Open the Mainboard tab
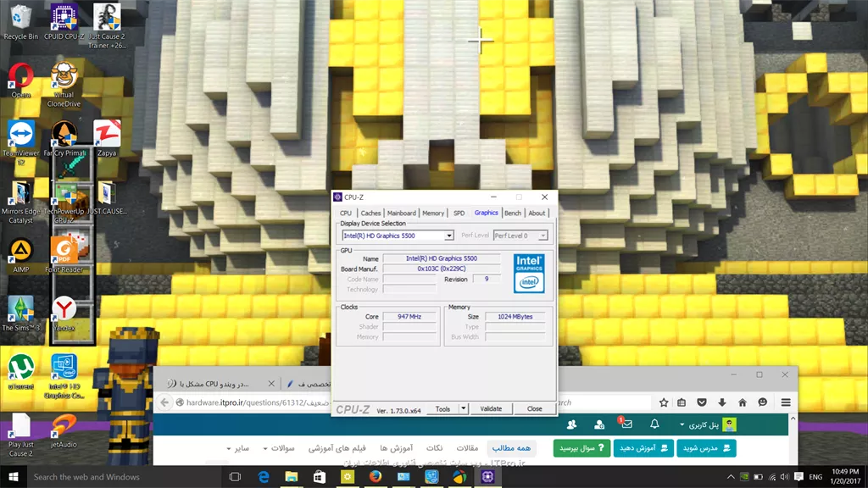This screenshot has width=868, height=488. click(x=401, y=213)
